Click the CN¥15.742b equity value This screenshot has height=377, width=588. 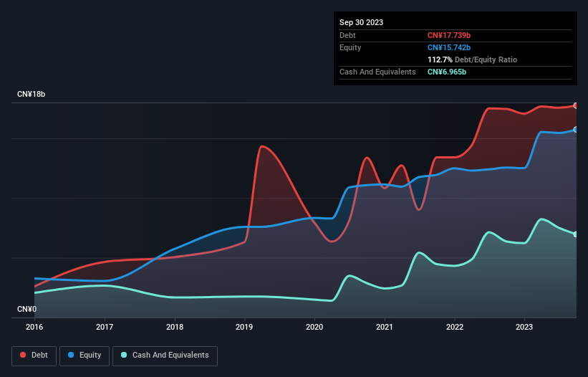[x=449, y=47]
